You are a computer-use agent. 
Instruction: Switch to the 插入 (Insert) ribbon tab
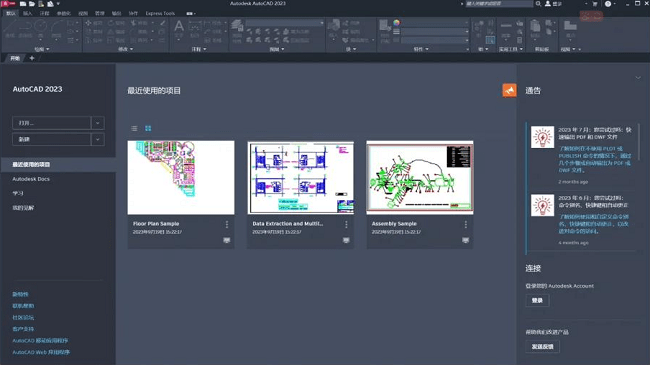coord(27,13)
